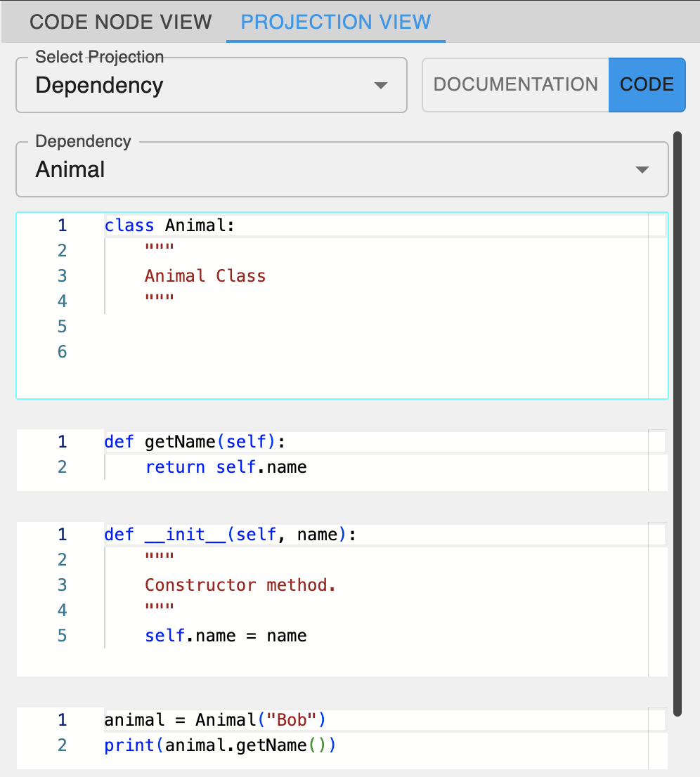Select the Projection View tab
The image size is (700, 777).
(x=335, y=22)
